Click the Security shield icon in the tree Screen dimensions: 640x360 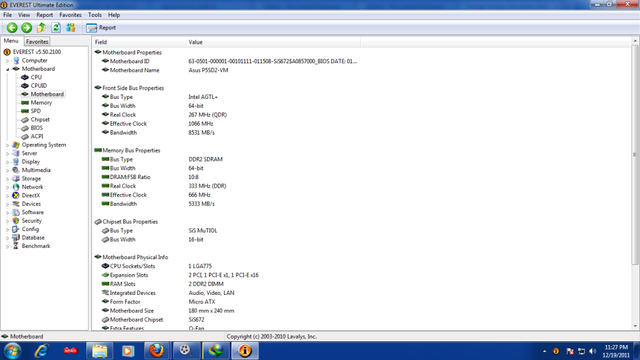[x=16, y=221]
